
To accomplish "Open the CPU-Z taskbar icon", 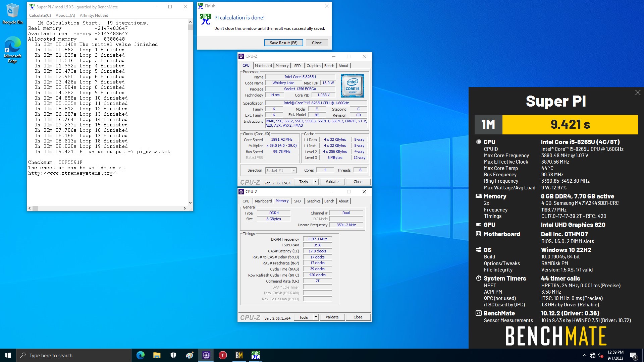I will click(206, 355).
